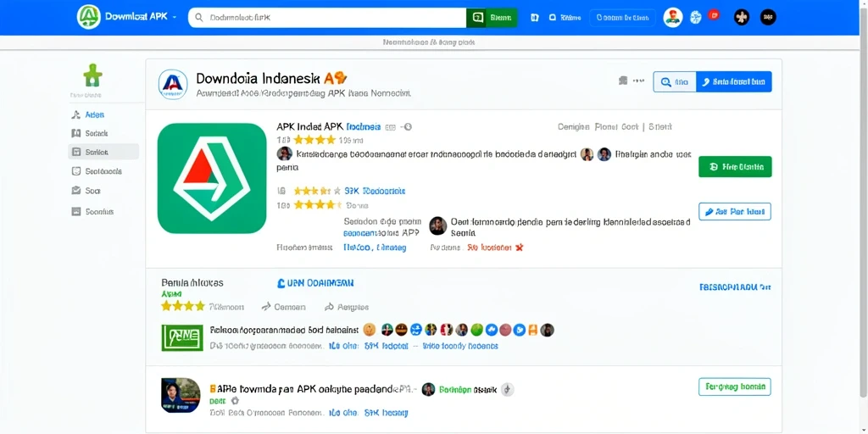
Task: Open the user avatar in the header
Action: [672, 18]
